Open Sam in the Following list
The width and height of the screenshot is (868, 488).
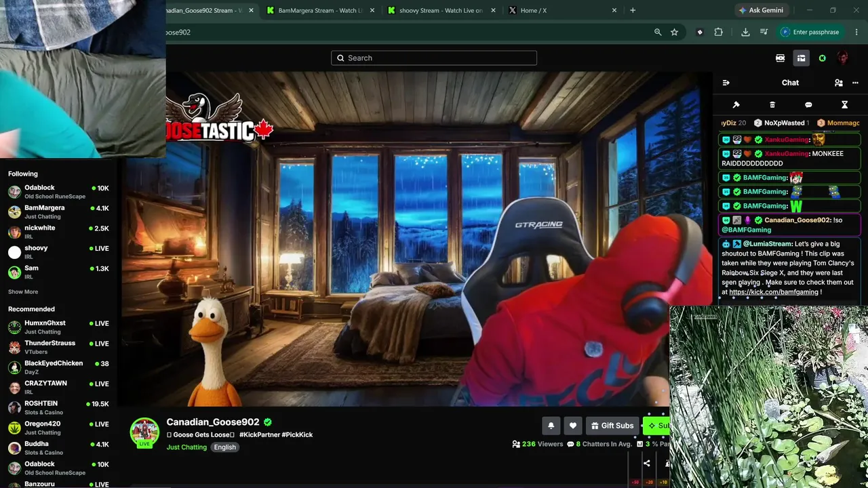(58, 272)
